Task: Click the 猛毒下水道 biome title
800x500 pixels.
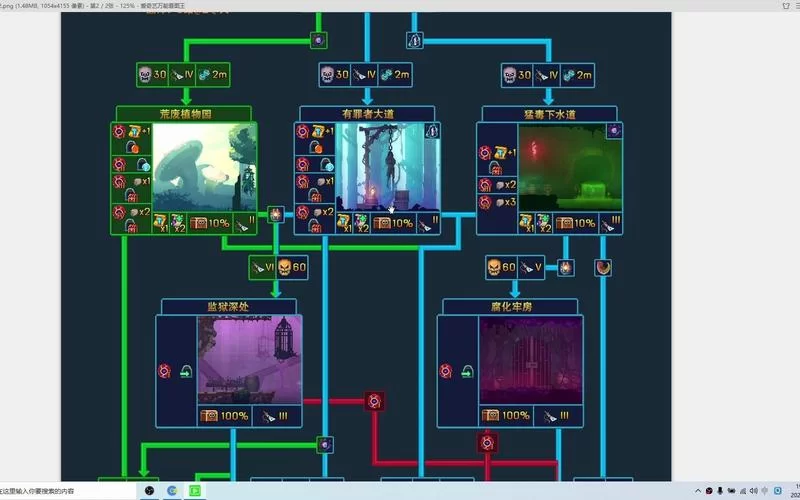Action: tap(549, 114)
